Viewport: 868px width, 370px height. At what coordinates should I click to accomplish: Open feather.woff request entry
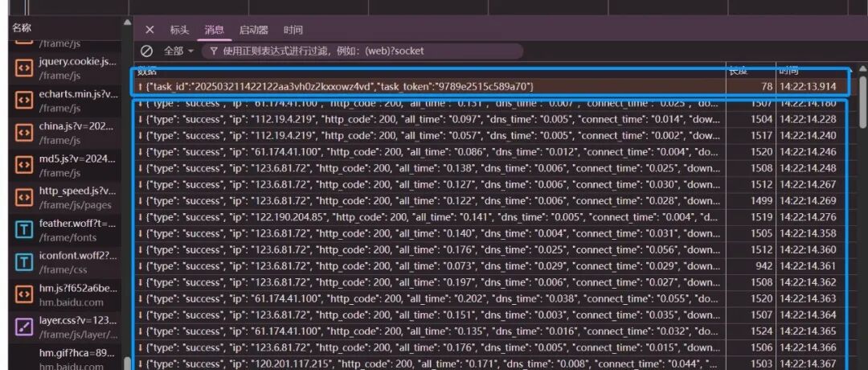pyautogui.click(x=65, y=230)
